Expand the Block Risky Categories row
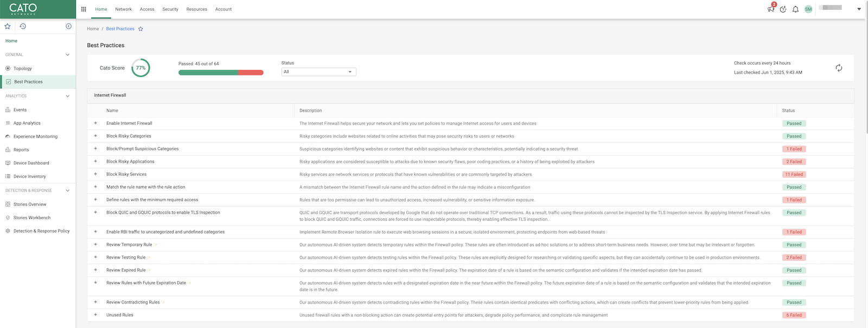Image resolution: width=868 pixels, height=328 pixels. click(x=95, y=136)
